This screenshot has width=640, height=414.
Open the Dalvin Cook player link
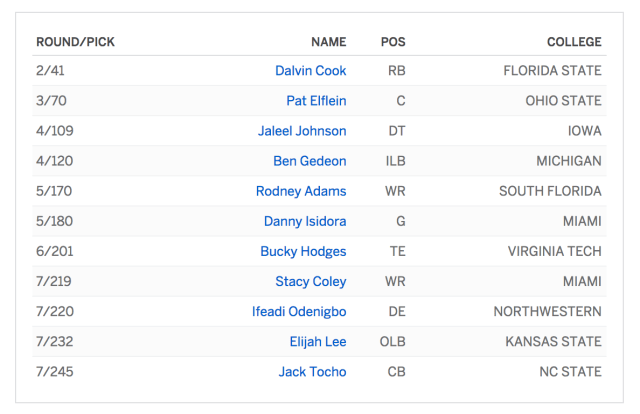click(x=310, y=71)
